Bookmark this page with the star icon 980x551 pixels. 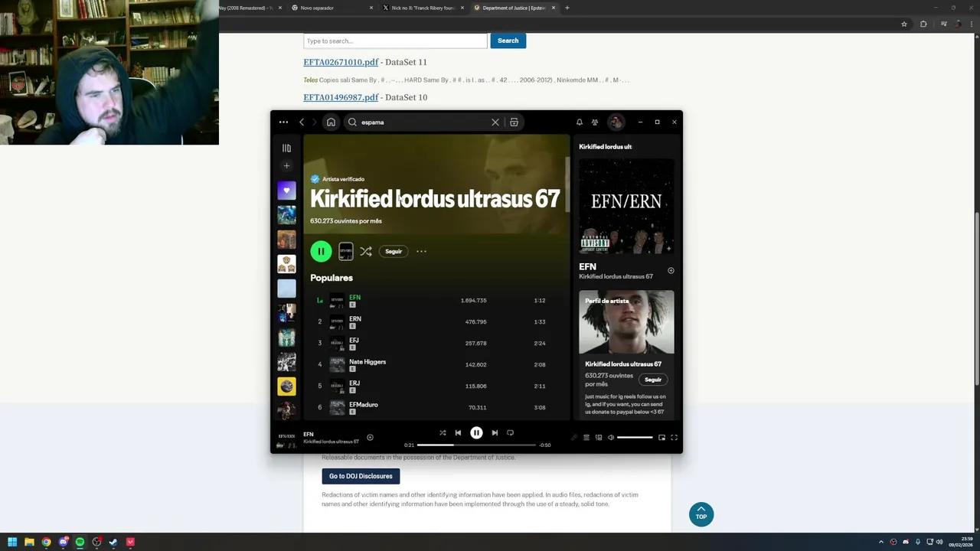pos(904,24)
